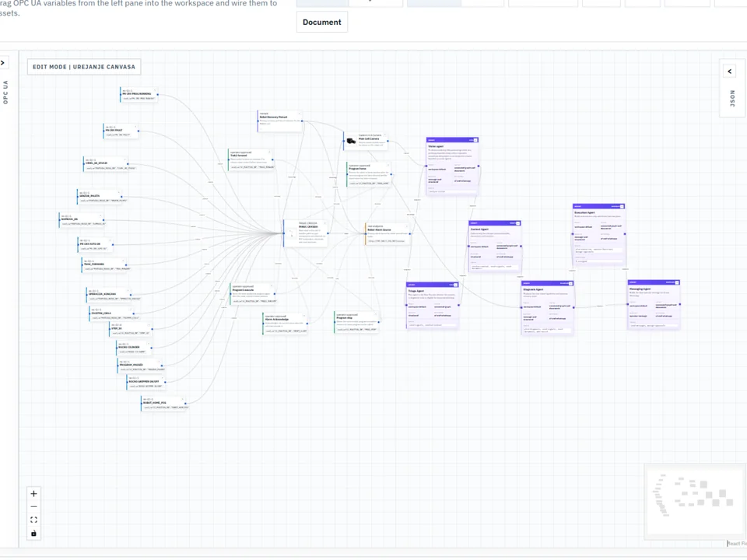Click output handle of Main Cell Camera node
Viewport: 747px width, 560px height.
coord(388,141)
